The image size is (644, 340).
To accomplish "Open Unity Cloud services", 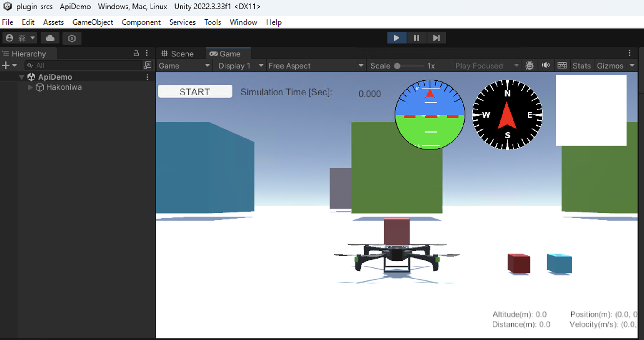I will [x=50, y=38].
